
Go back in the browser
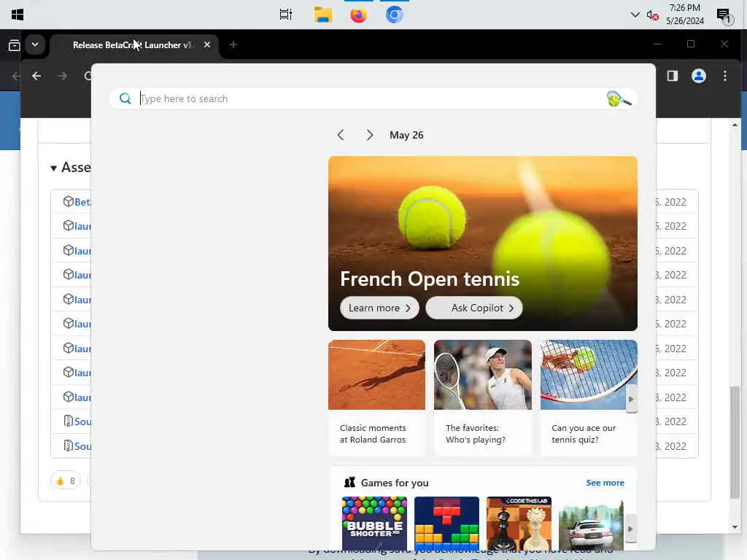(x=36, y=76)
